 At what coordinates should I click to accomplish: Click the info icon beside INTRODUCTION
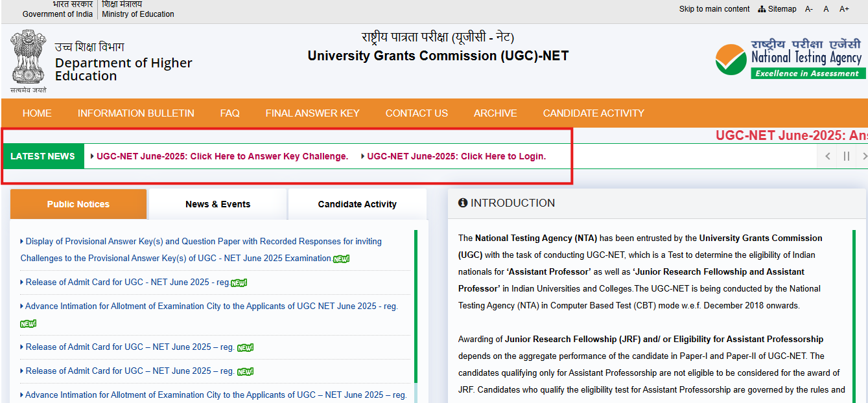click(463, 203)
